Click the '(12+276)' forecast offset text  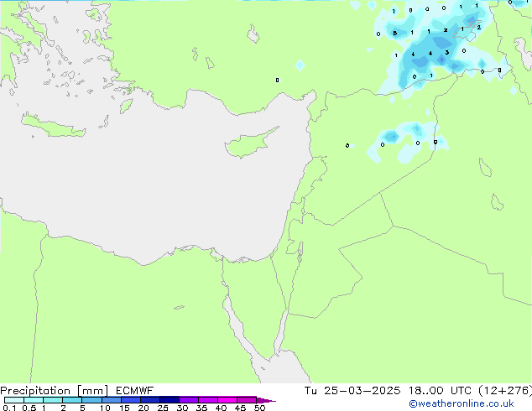point(505,391)
